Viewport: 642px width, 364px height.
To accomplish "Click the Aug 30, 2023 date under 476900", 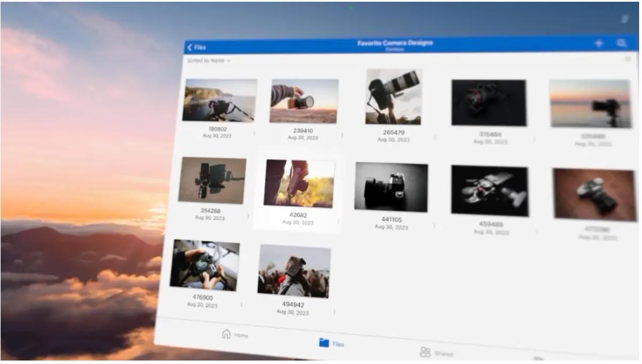I will 202,304.
